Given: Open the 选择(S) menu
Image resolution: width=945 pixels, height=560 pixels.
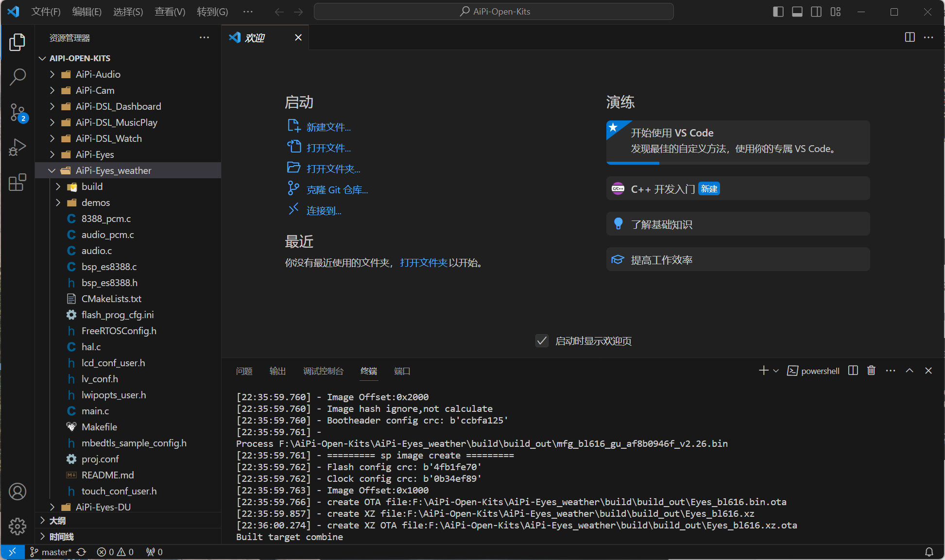Looking at the screenshot, I should (128, 12).
